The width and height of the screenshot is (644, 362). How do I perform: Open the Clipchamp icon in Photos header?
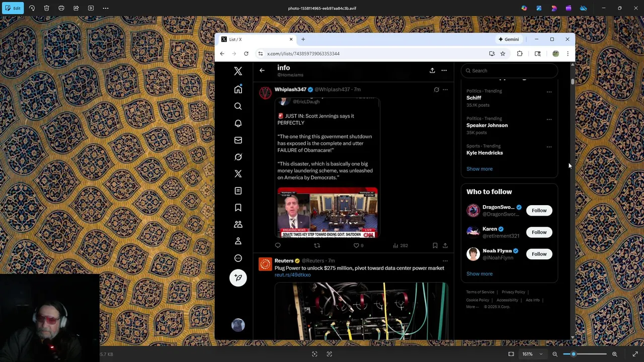point(569,8)
